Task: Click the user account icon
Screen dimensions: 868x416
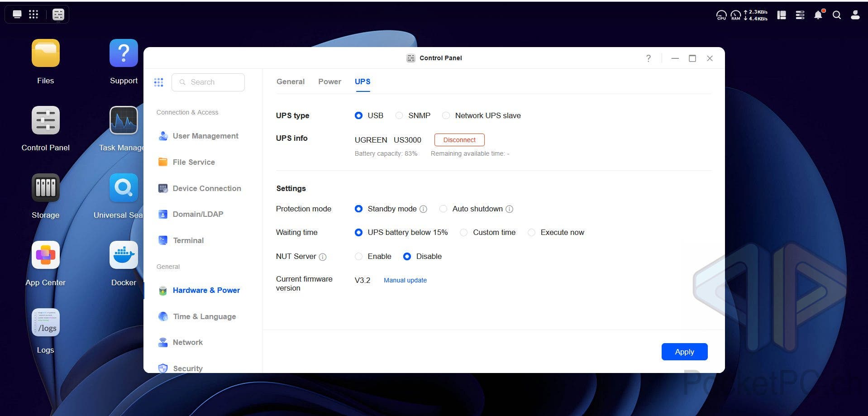Action: pos(855,15)
